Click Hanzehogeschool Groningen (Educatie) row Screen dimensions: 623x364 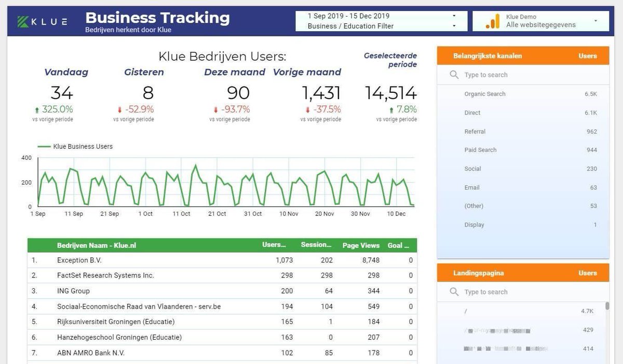[222, 338]
